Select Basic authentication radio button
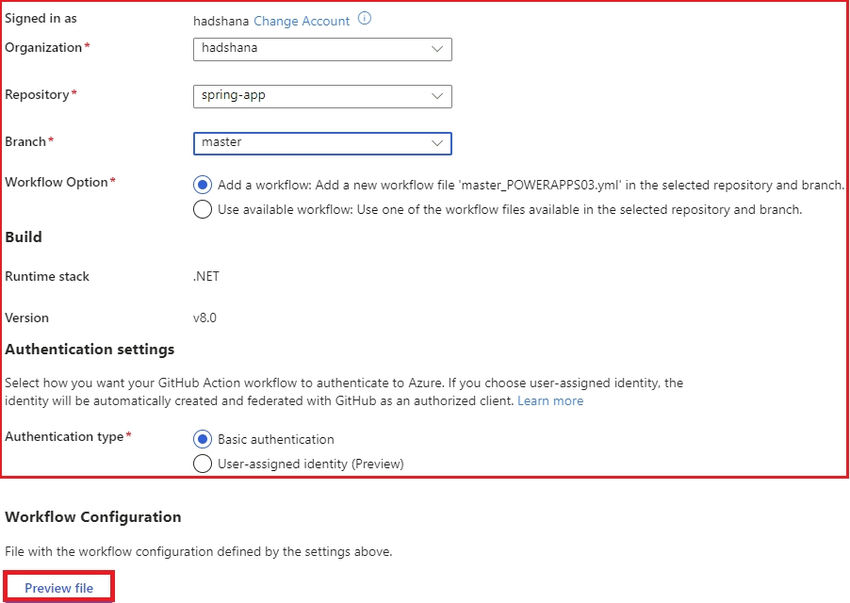The image size is (850, 603). click(202, 439)
